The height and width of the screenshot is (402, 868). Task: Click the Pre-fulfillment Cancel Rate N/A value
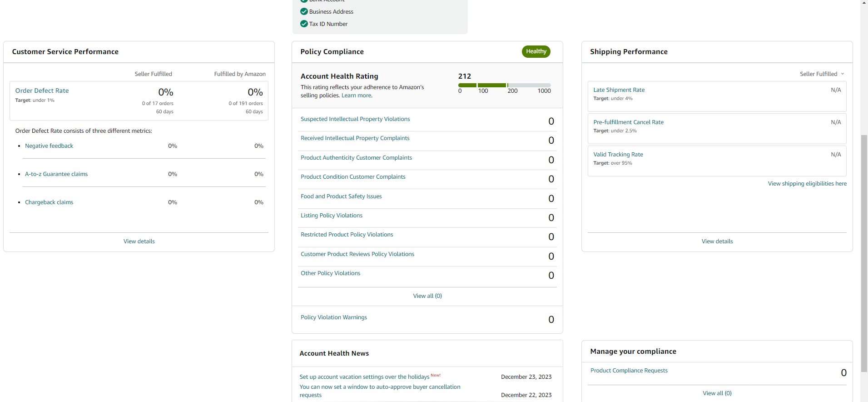pos(836,122)
